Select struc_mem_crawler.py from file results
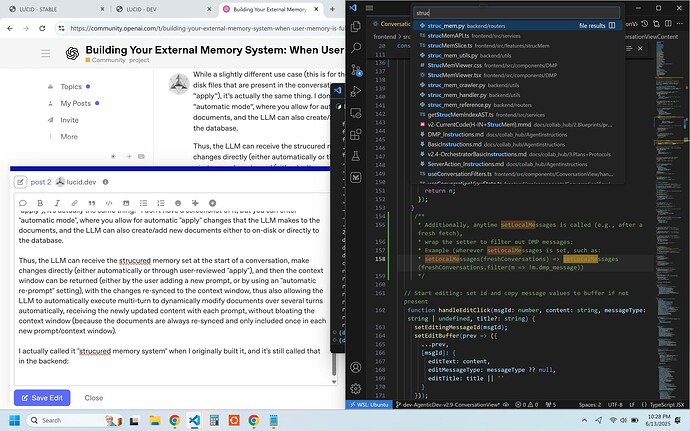This screenshot has height=431, width=690. pos(517,85)
